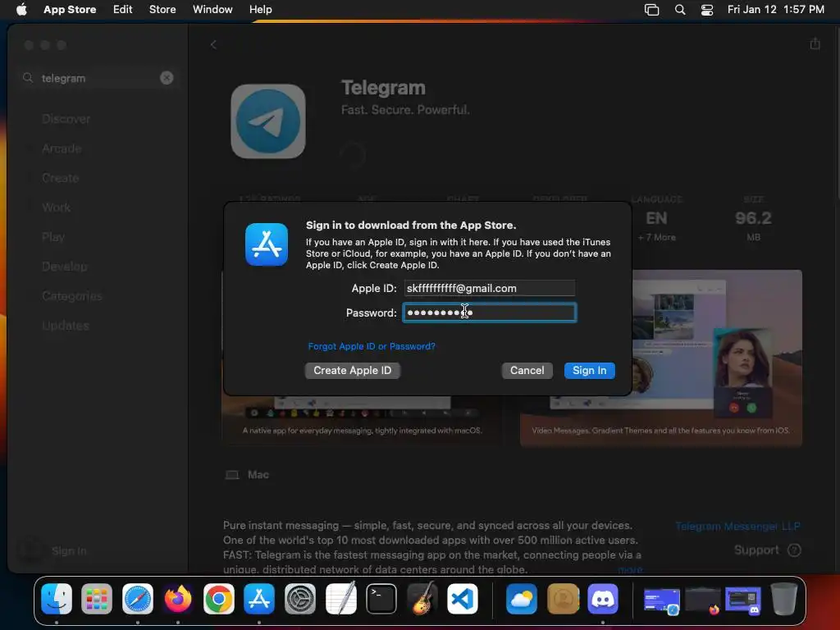Open Launchpad from the Dock
This screenshot has height=630, width=840.
[97, 599]
